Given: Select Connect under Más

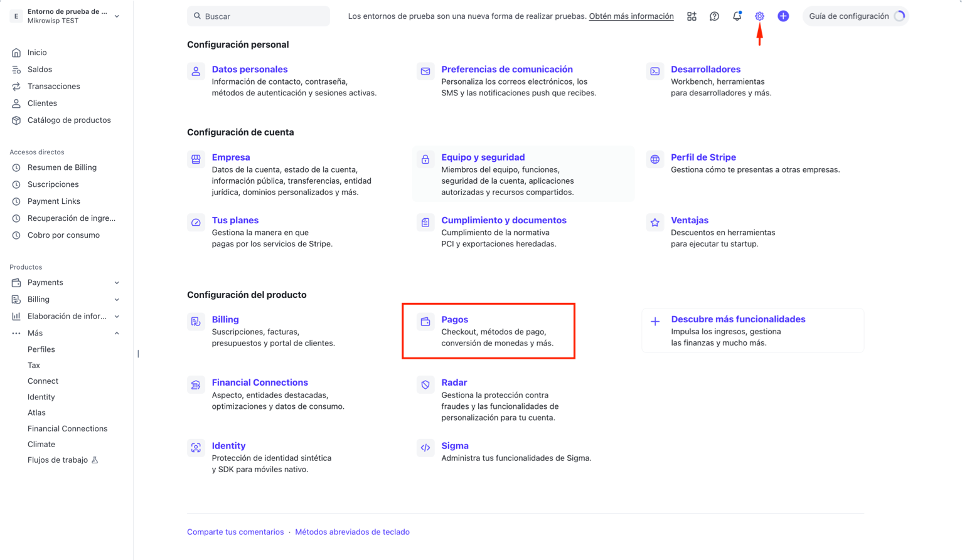Looking at the screenshot, I should pos(43,381).
